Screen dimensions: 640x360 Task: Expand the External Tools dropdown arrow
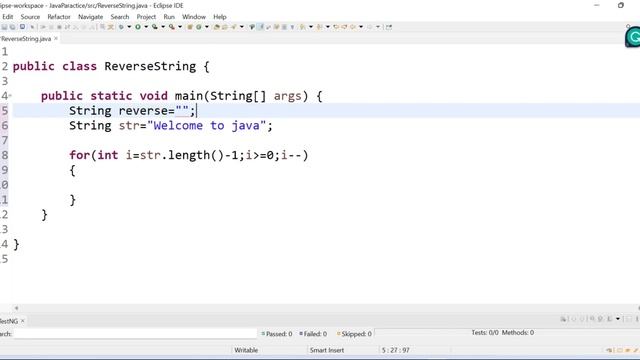tap(180, 27)
